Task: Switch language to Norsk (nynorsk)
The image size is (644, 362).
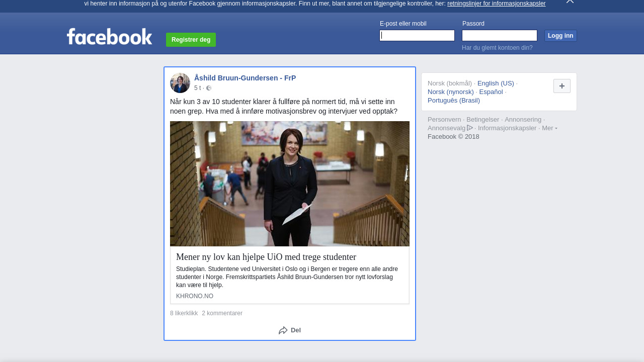Action: pos(451,92)
